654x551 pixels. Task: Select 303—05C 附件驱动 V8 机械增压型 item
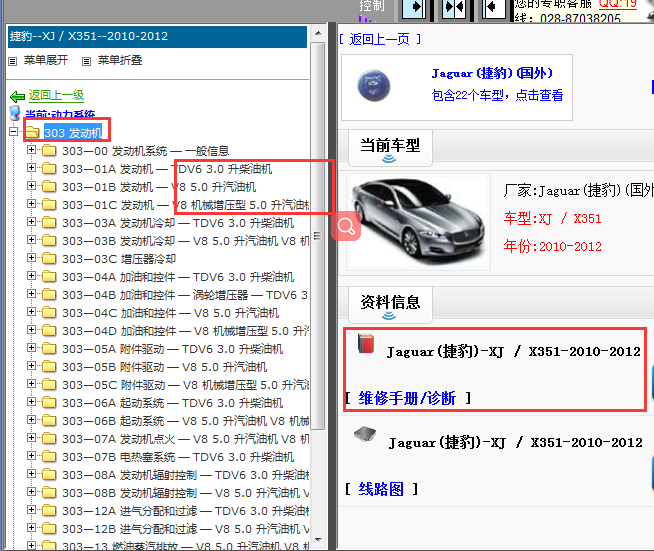(x=186, y=385)
